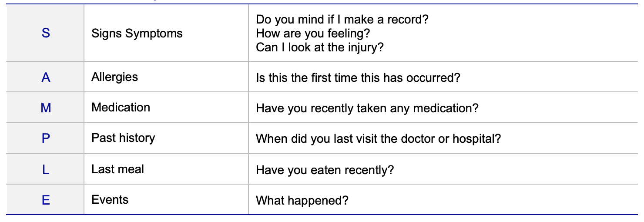
Task: Click the letter L cell
Action: click(x=46, y=169)
